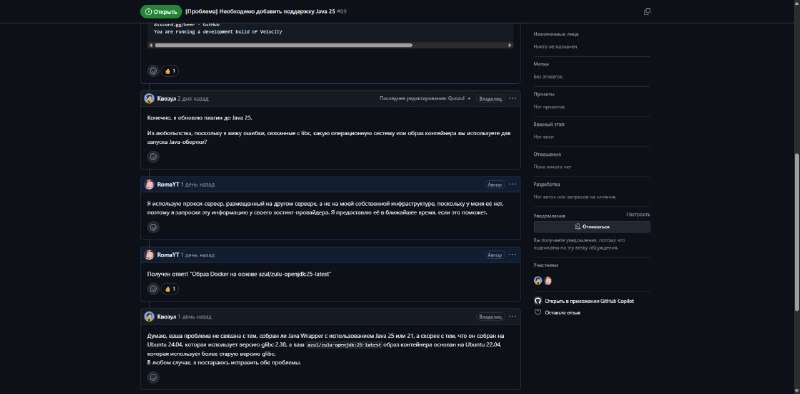Click 'Автор' badge on the 'Получен ответ' comment
800x394 pixels.
coord(495,255)
